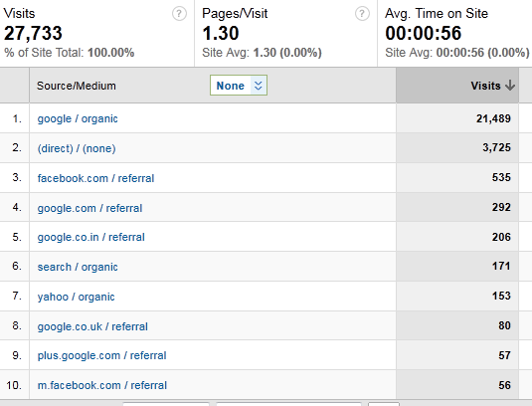Viewport: 532px width, 406px height.
Task: Click the Visits column sort arrow
Action: click(x=509, y=86)
